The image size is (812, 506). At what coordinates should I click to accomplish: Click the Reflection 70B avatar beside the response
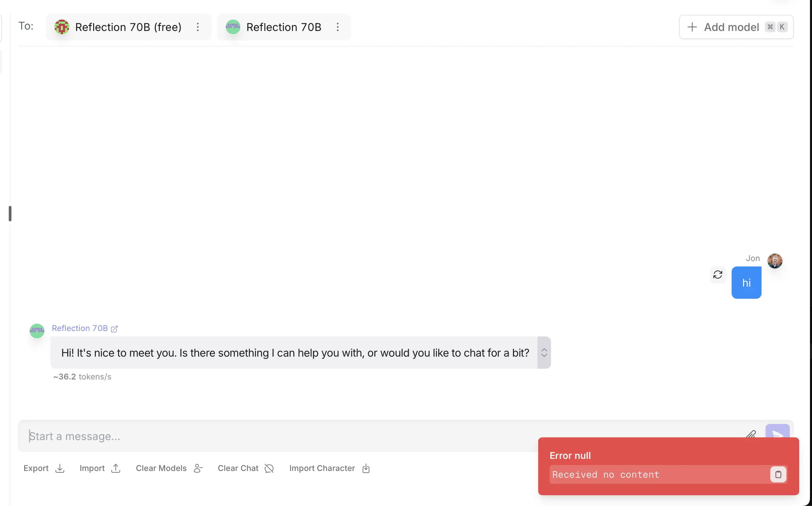pos(37,331)
